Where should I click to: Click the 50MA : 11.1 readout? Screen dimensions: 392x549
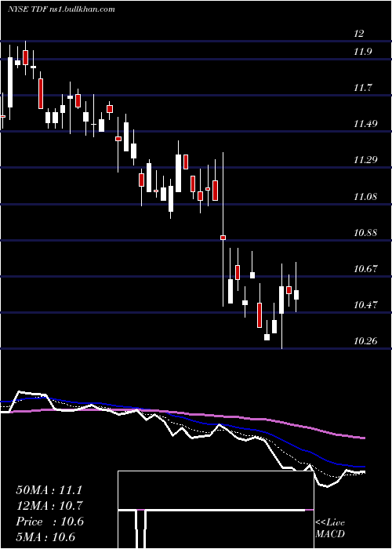(x=49, y=490)
